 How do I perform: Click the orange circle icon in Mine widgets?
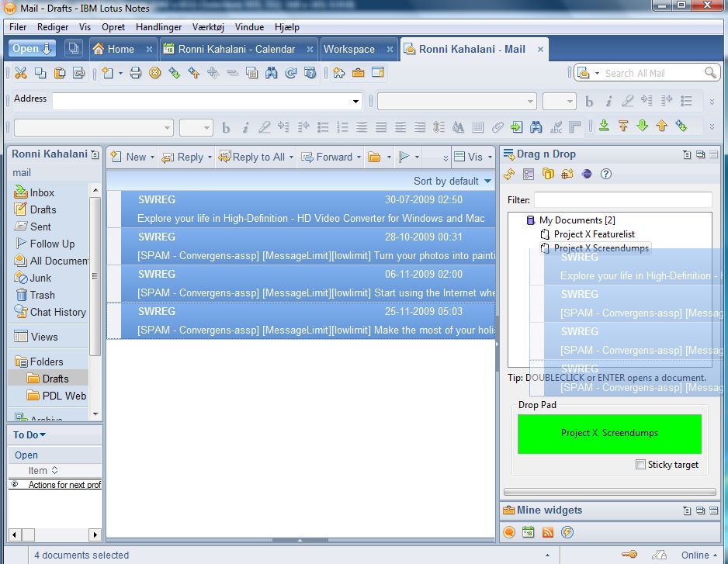click(509, 532)
